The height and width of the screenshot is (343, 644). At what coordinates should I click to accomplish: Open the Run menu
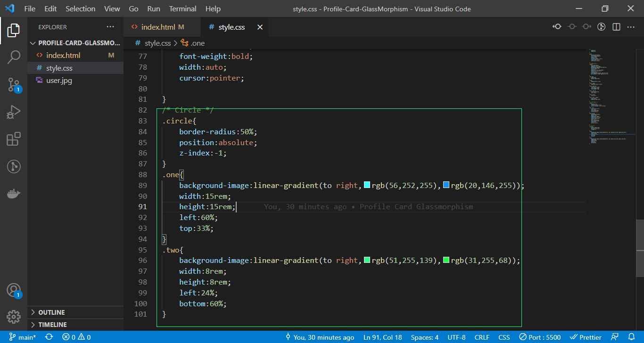(154, 8)
